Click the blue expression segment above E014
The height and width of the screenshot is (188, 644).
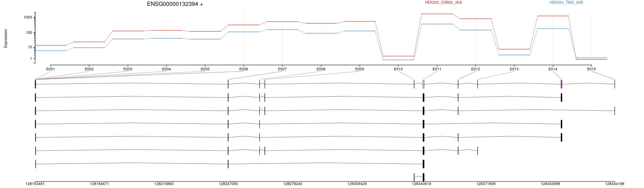(x=553, y=28)
